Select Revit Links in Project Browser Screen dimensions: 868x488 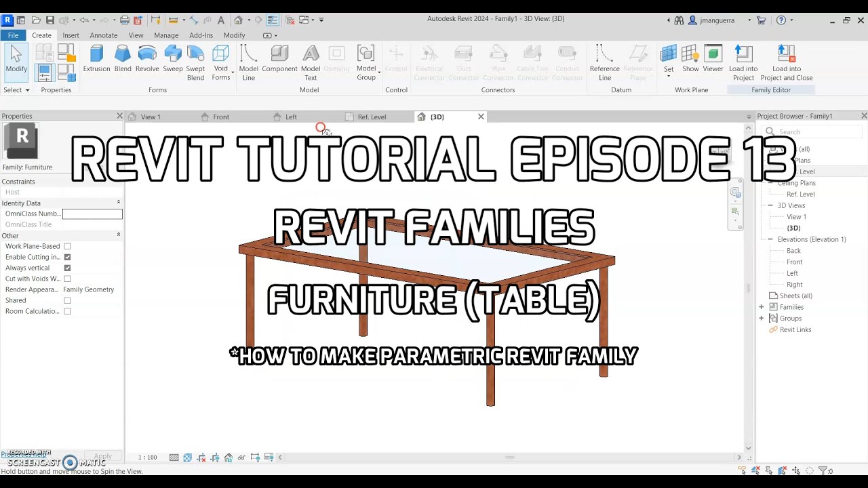click(795, 329)
